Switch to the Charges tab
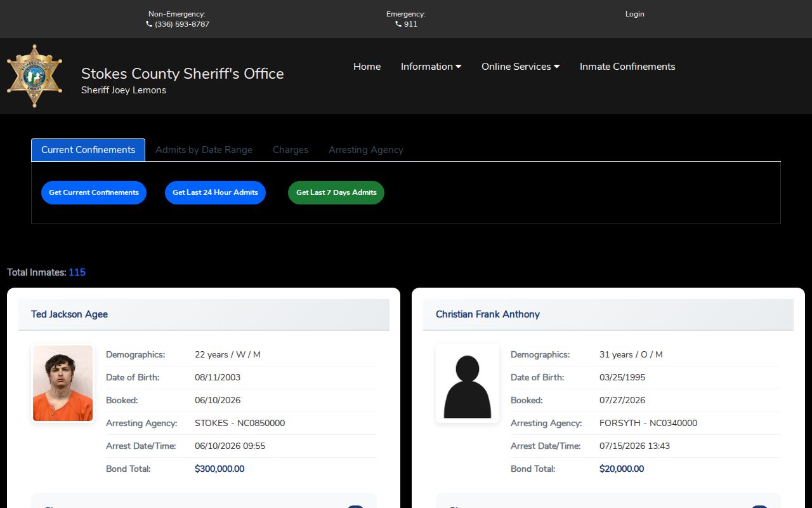 [x=291, y=150]
